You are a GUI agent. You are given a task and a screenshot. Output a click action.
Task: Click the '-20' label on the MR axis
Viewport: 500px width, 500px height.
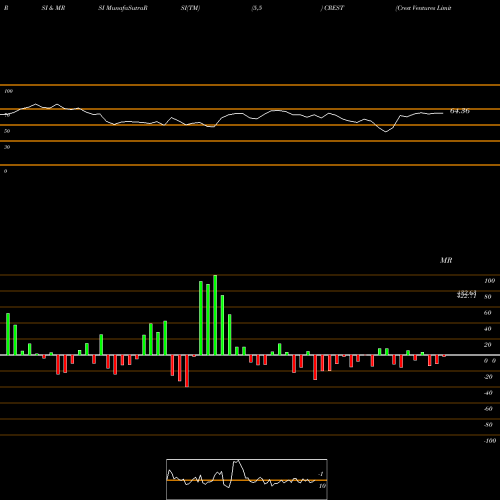[x=488, y=377]
